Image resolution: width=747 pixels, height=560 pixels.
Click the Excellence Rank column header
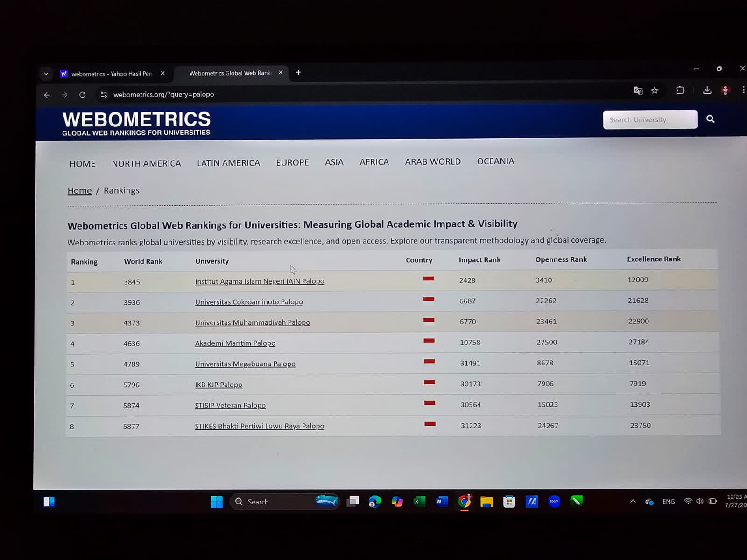click(654, 259)
